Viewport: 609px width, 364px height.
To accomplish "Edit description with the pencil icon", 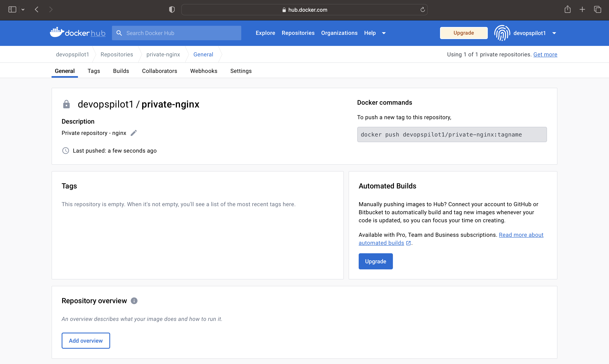I will click(134, 133).
